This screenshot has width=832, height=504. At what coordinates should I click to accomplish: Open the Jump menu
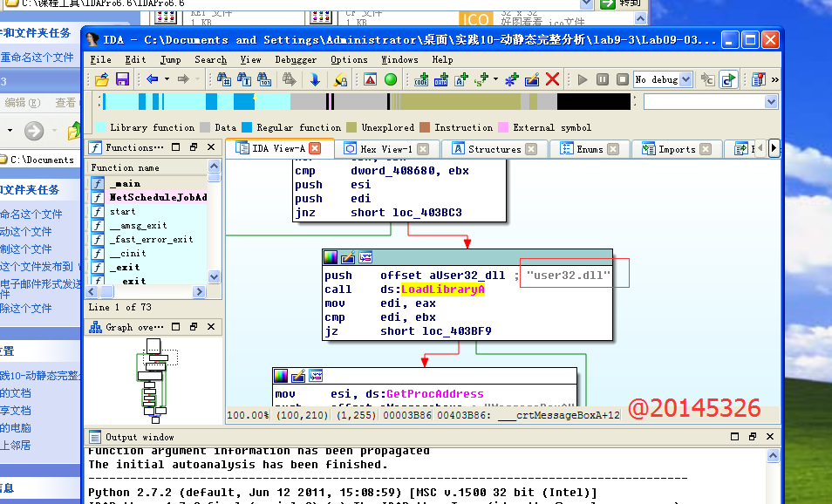(170, 59)
